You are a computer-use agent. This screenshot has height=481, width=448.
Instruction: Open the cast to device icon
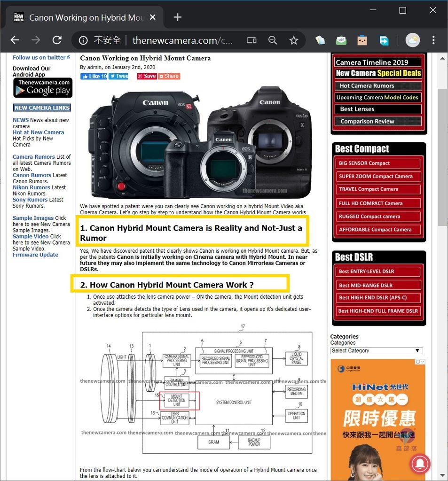[x=252, y=40]
